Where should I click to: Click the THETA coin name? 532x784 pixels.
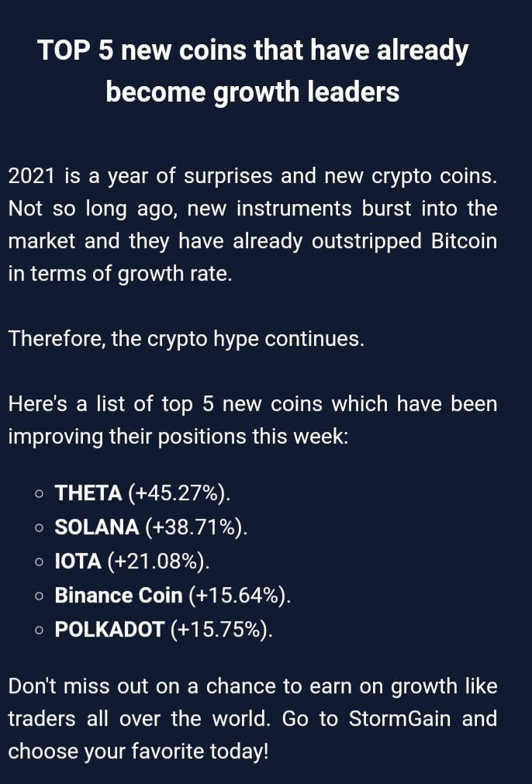88,493
